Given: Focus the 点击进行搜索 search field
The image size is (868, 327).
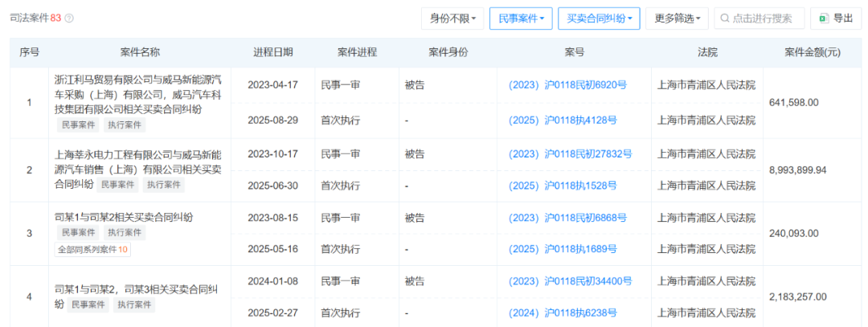Looking at the screenshot, I should coord(759,18).
